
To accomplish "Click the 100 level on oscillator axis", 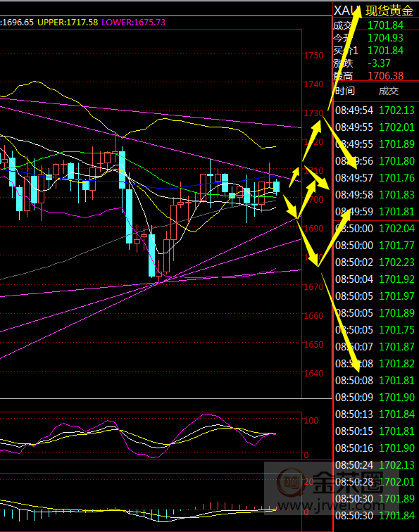I will pos(311,421).
